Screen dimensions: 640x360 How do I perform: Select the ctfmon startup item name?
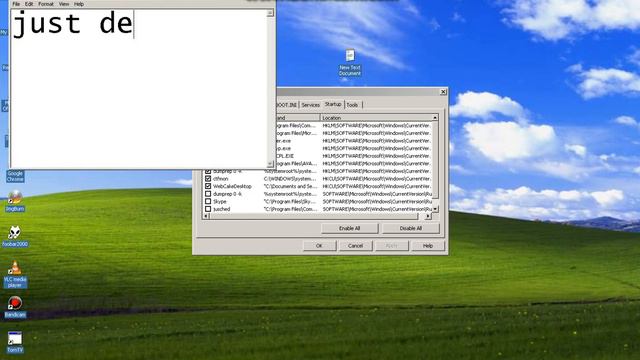coord(220,179)
